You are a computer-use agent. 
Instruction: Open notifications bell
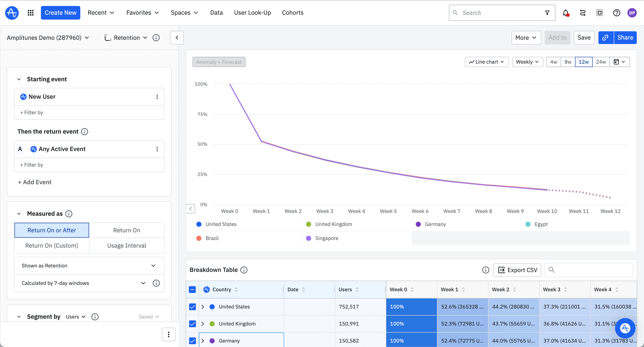(565, 13)
